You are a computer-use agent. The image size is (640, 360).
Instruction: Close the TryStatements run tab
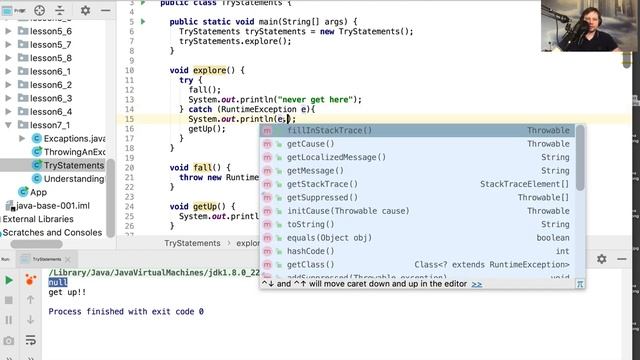(68, 259)
